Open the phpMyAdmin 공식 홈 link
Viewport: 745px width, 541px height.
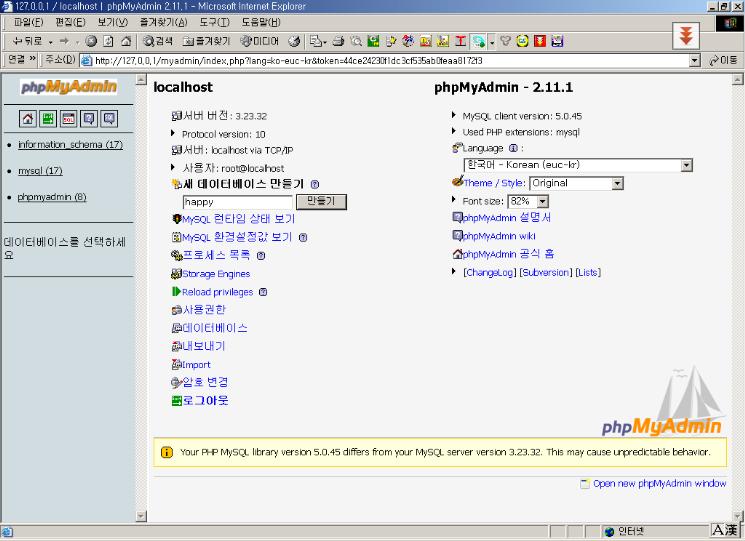[x=508, y=254]
